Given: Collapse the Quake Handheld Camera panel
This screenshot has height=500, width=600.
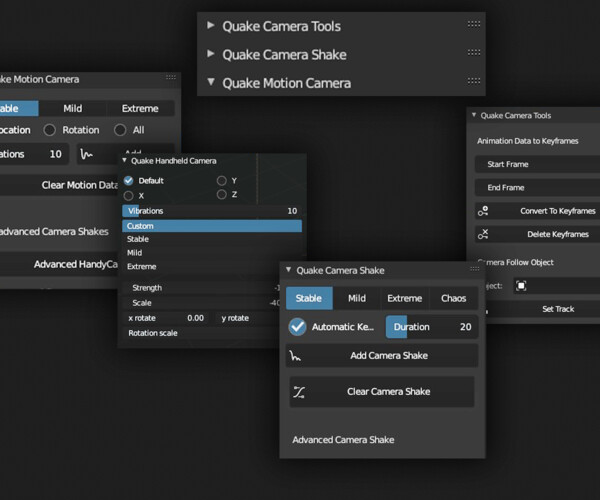Looking at the screenshot, I should [124, 160].
